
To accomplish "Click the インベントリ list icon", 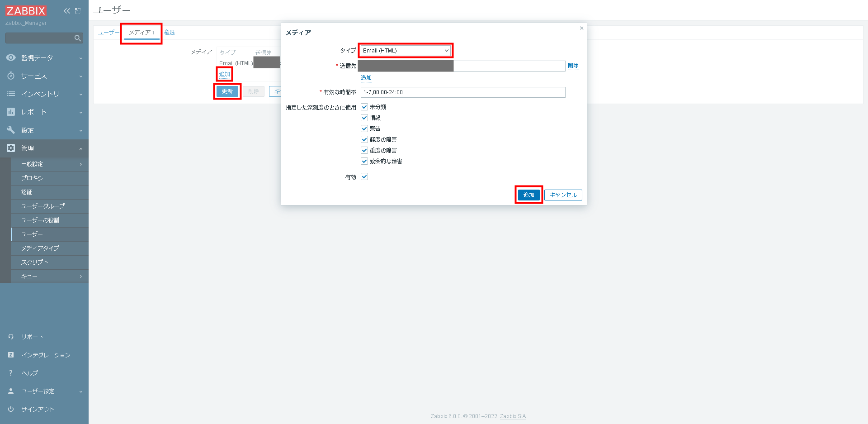I will click(x=11, y=94).
